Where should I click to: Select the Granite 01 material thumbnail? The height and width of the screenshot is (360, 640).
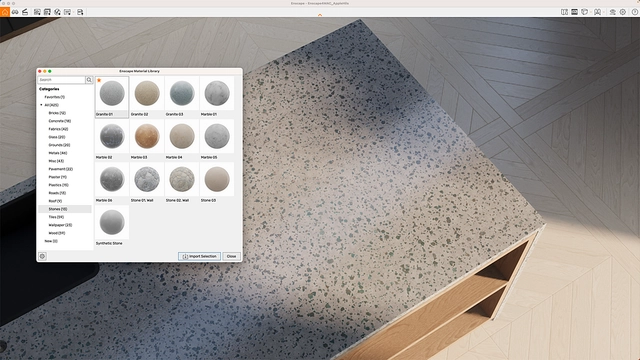point(112,93)
